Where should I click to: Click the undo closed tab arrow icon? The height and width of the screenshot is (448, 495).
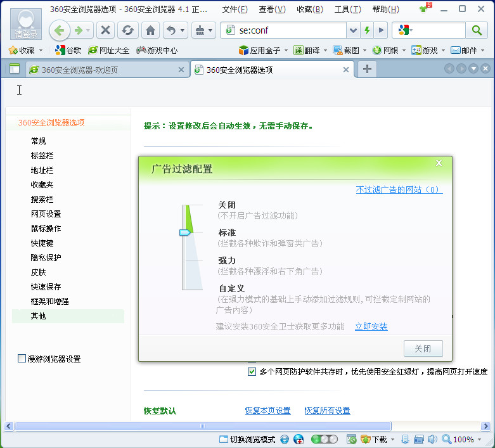pos(171,30)
